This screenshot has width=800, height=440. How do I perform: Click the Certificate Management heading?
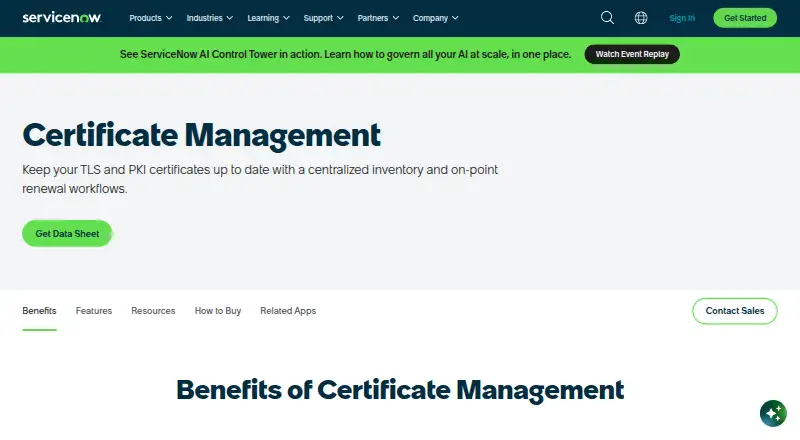[x=202, y=135]
